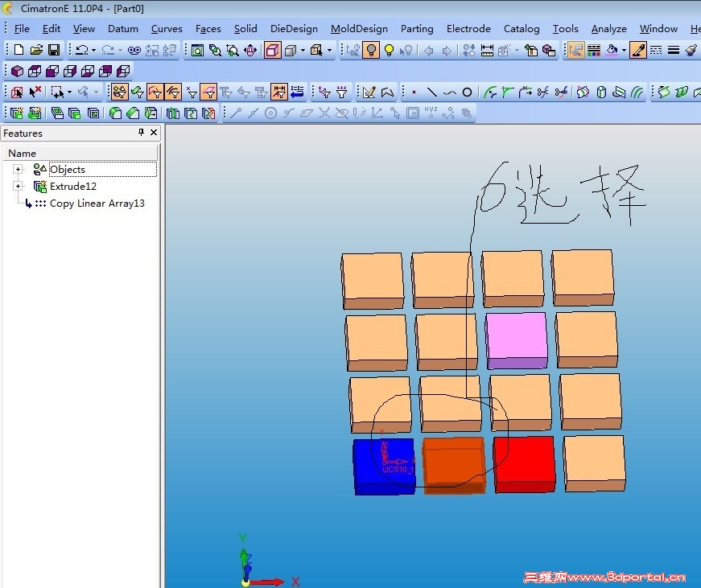The image size is (701, 588).
Task: Open the cube-with-cursor view dropdown arrow
Action: click(x=329, y=50)
